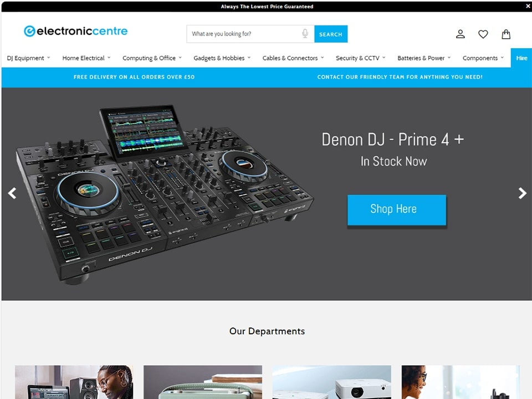Open the user account icon
This screenshot has width=532, height=399.
(460, 34)
